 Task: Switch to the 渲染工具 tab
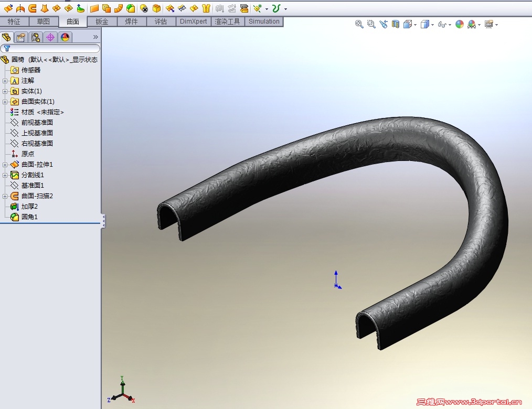[227, 21]
